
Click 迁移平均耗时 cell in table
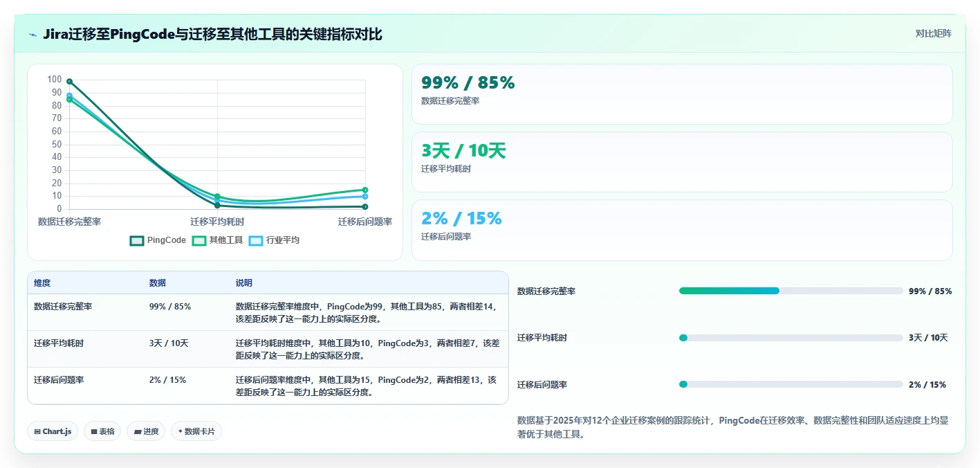tap(59, 343)
